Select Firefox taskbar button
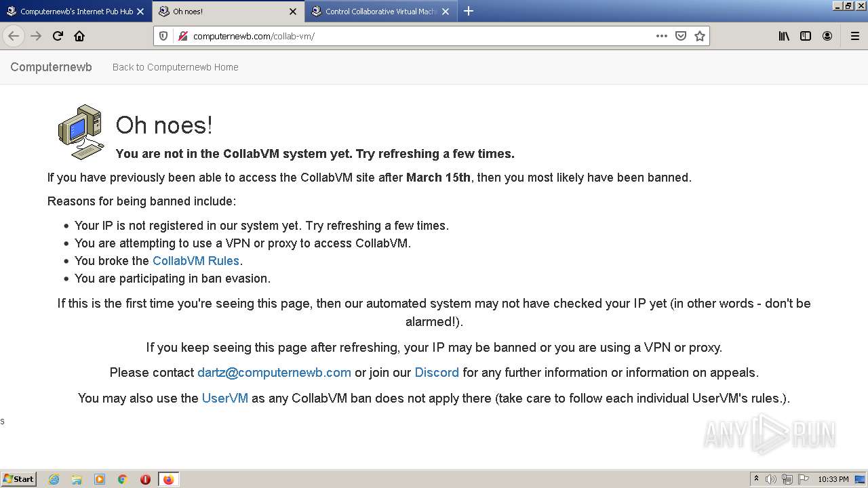The width and height of the screenshot is (868, 488). [x=168, y=479]
